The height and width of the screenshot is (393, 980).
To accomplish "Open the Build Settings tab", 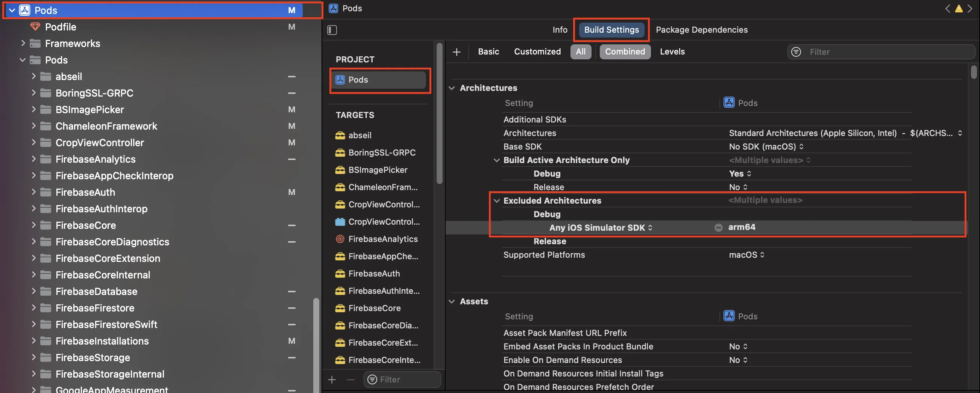I will [x=611, y=30].
